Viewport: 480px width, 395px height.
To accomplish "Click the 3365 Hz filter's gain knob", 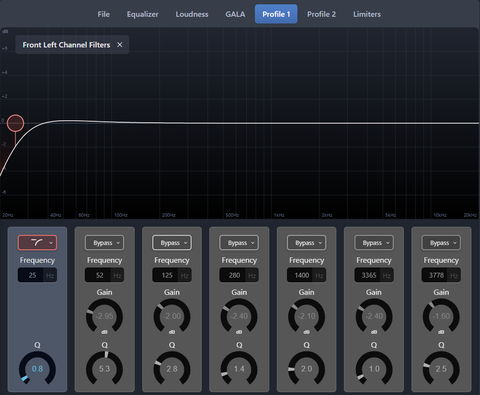I will pyautogui.click(x=374, y=316).
